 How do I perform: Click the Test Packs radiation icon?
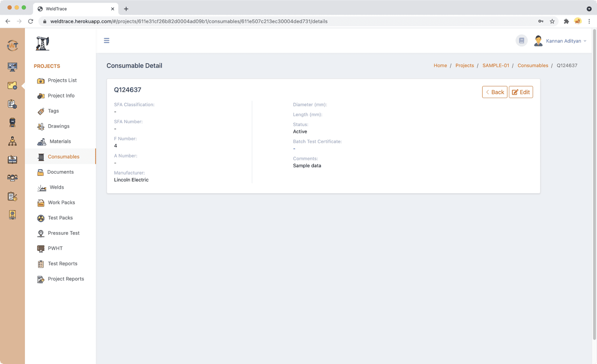click(x=41, y=218)
